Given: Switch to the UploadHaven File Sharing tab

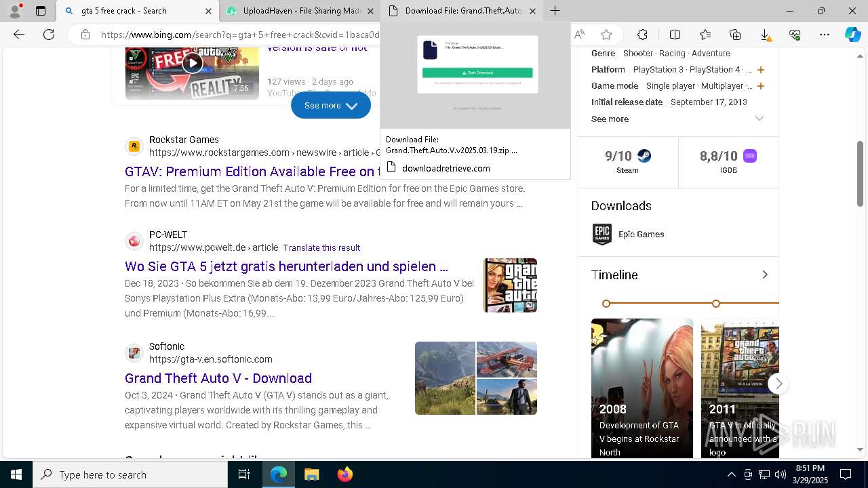Looking at the screenshot, I should (299, 11).
